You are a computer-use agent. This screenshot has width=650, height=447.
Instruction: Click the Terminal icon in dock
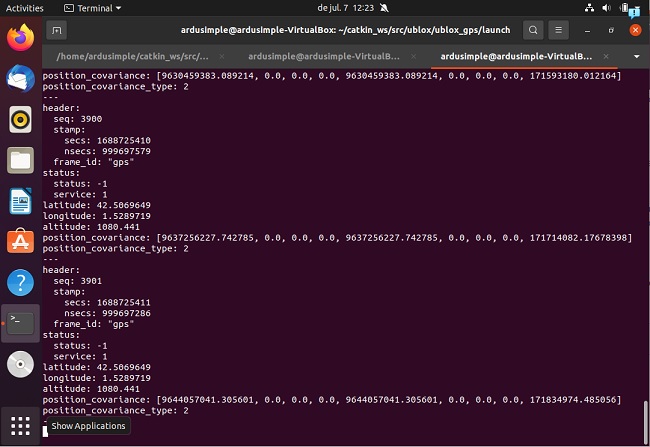click(x=20, y=323)
